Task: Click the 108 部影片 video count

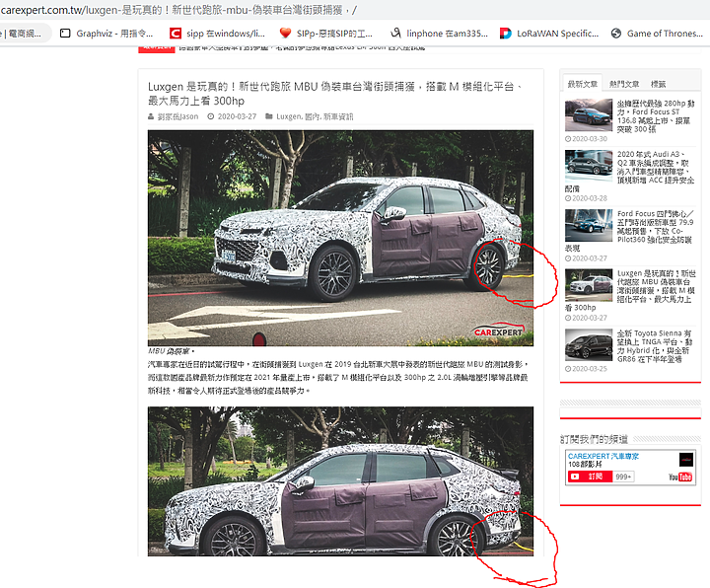Action: coord(586,465)
